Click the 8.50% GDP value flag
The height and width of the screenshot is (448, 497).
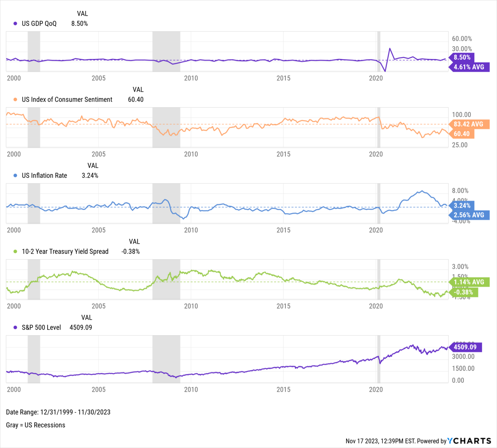click(x=462, y=58)
